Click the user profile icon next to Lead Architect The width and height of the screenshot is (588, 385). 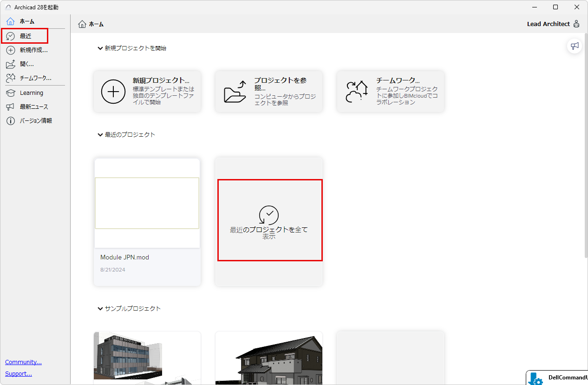coord(576,24)
